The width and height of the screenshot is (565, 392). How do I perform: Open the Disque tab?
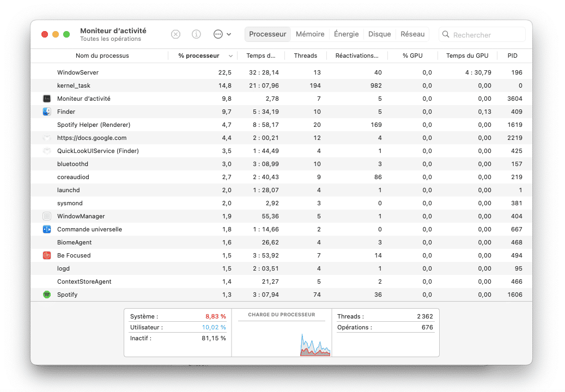pos(379,34)
